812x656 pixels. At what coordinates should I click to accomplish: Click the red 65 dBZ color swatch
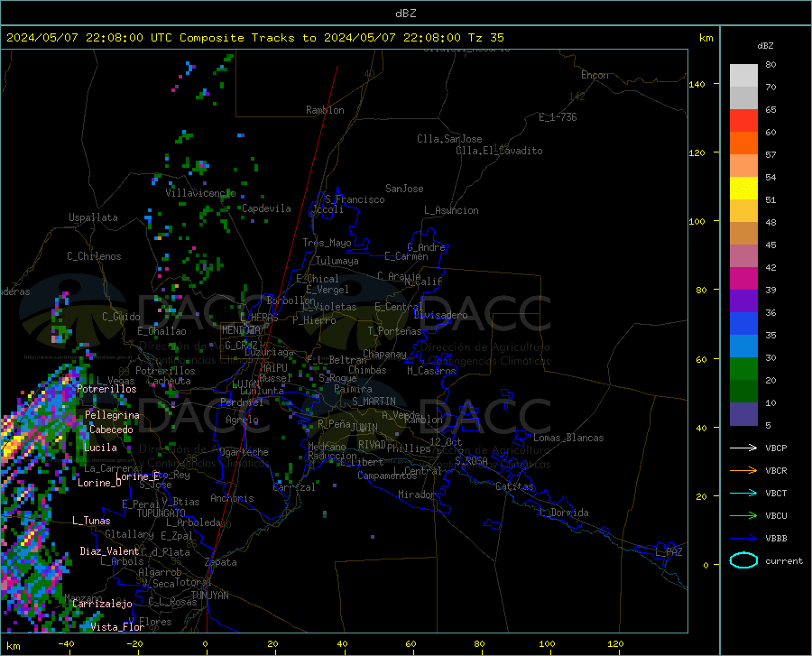pyautogui.click(x=743, y=121)
